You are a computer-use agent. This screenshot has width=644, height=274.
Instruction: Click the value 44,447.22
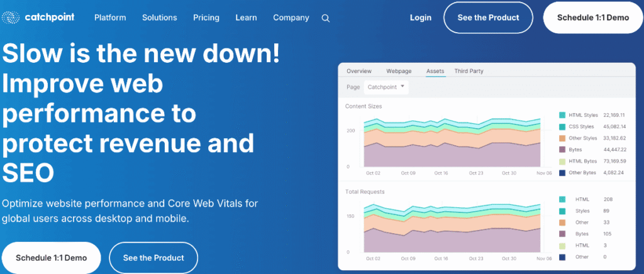click(x=614, y=150)
